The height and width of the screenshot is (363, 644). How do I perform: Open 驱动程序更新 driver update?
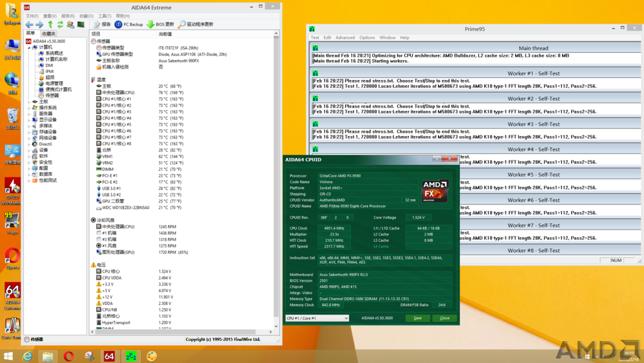(196, 25)
